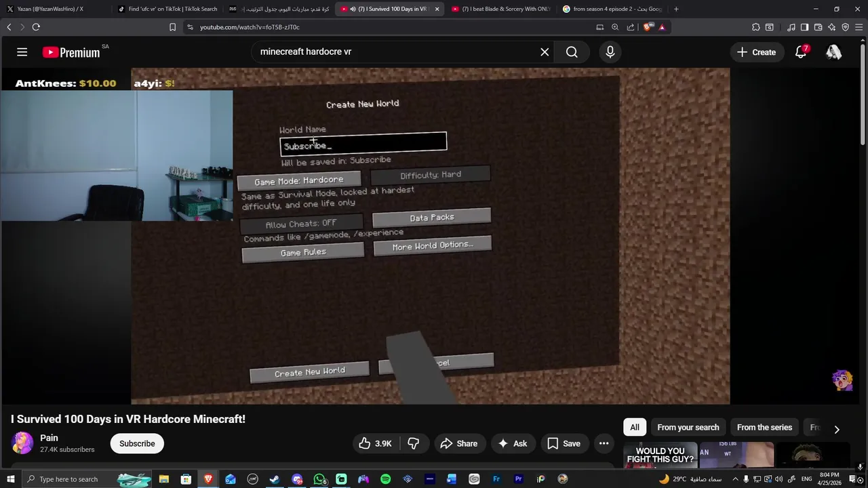Open the music playlist toolbar icon

(x=791, y=27)
